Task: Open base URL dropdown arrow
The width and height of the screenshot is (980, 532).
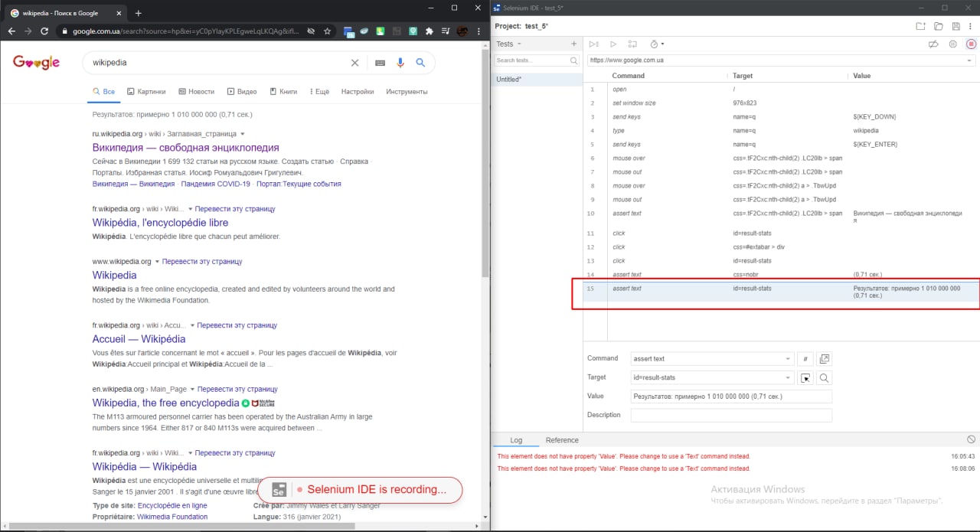Action: (x=969, y=60)
